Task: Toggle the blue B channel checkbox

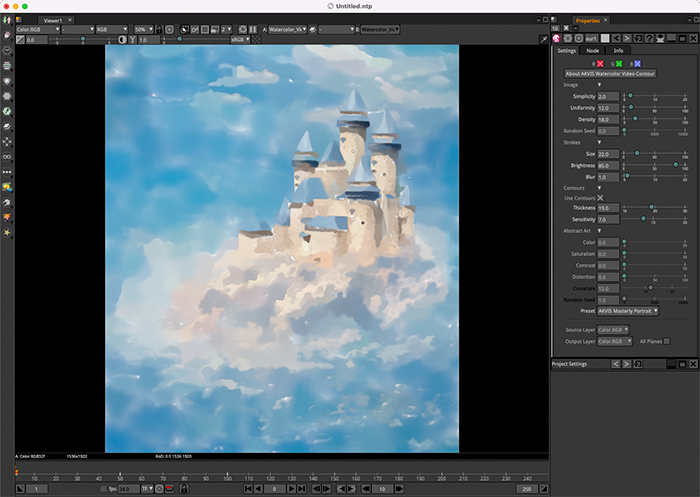Action: click(x=638, y=64)
